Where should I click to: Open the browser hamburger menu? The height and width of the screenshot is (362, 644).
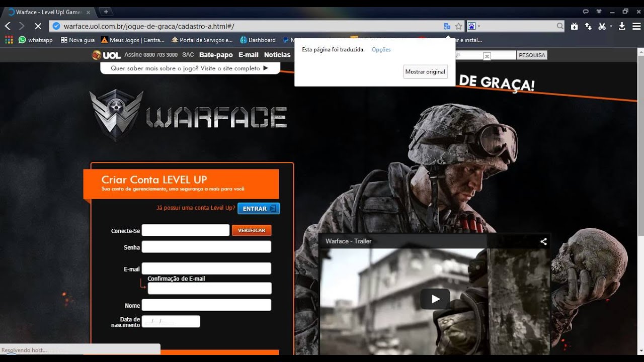tap(636, 26)
